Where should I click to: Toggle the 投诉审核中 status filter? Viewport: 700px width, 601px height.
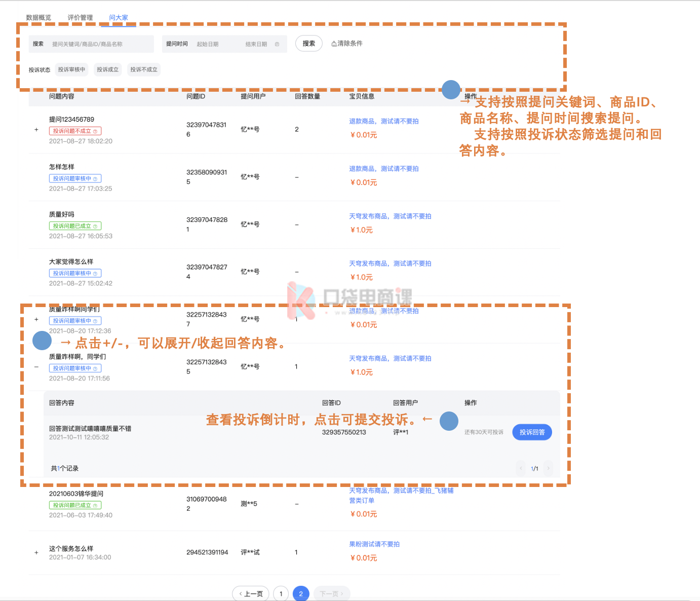(x=71, y=69)
